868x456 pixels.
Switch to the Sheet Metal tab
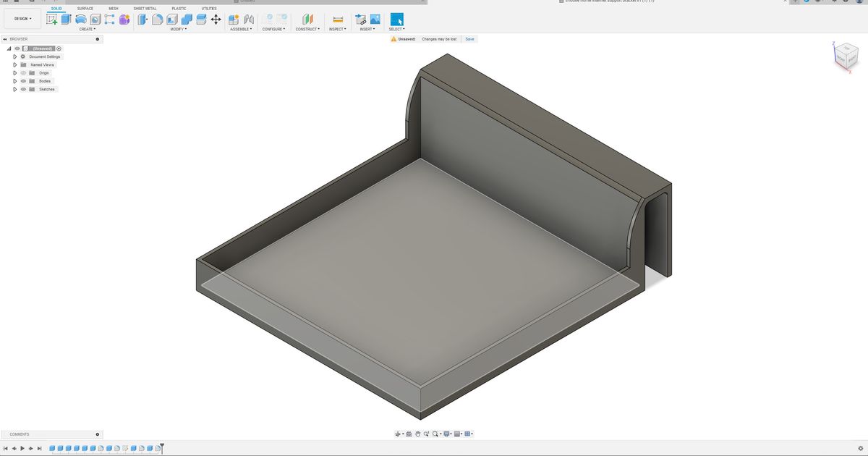[145, 8]
